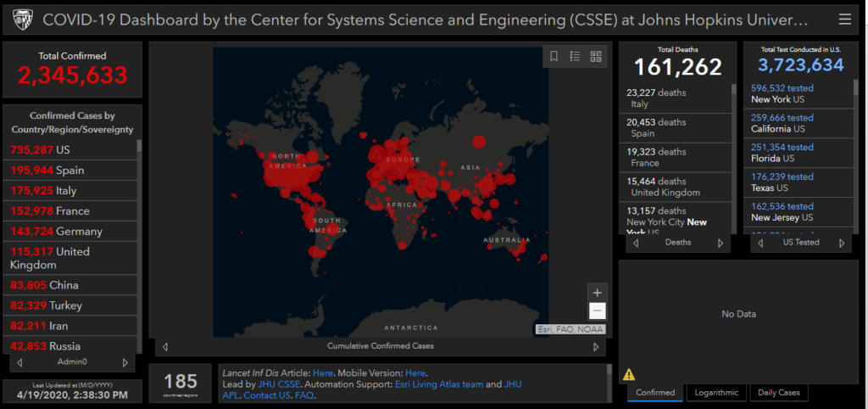Select the 176,239 tested Texas entry
868x409 pixels.
[x=800, y=182]
